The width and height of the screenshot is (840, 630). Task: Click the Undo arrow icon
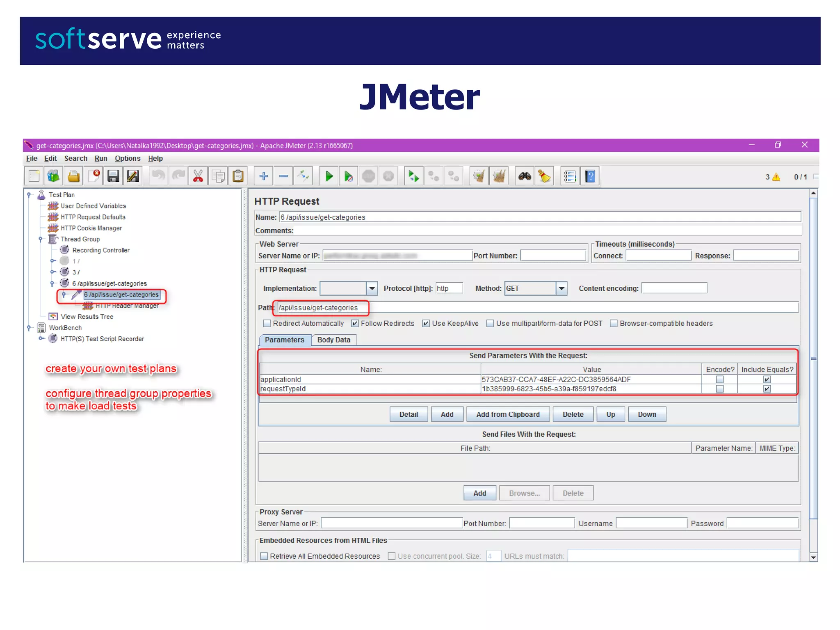(x=158, y=176)
